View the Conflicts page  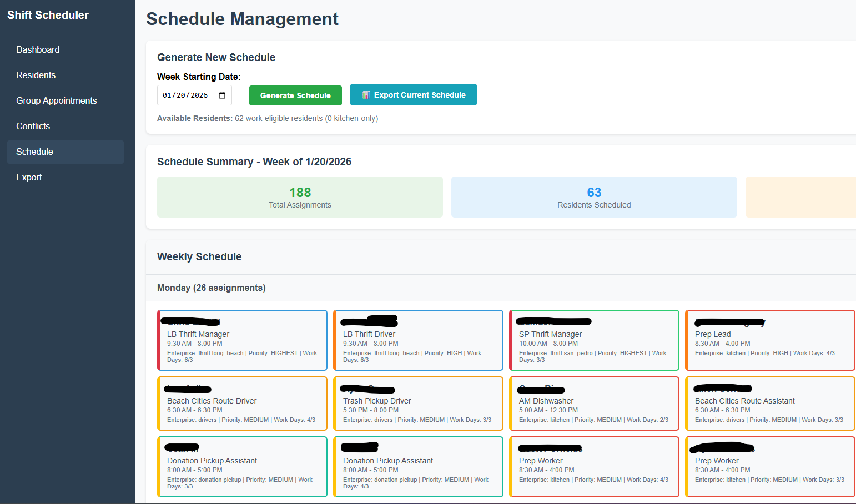pos(33,126)
